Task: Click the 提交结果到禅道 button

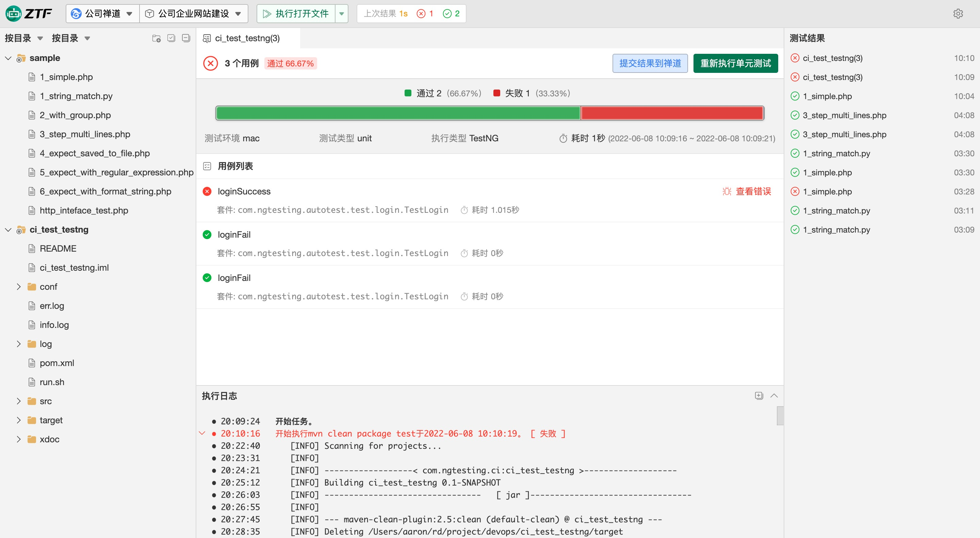Action: [650, 63]
